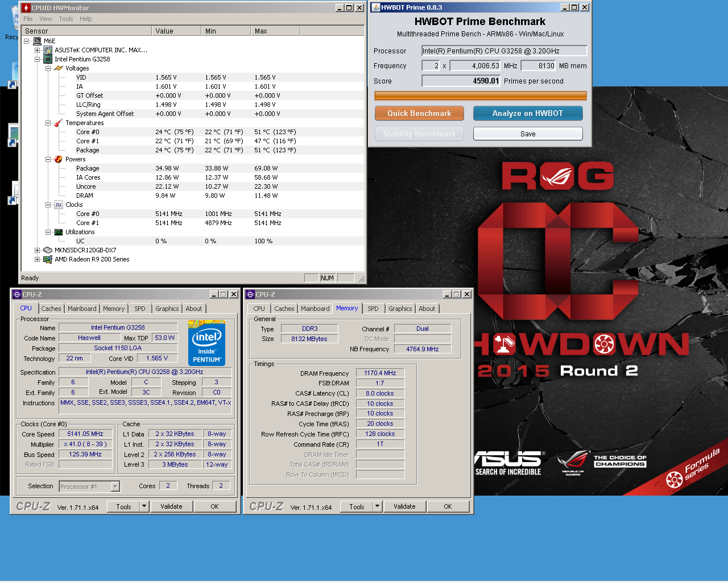Viewport: 728px width, 582px height.
Task: Click the orange HWBOT benchmark progress bar
Action: (x=481, y=95)
